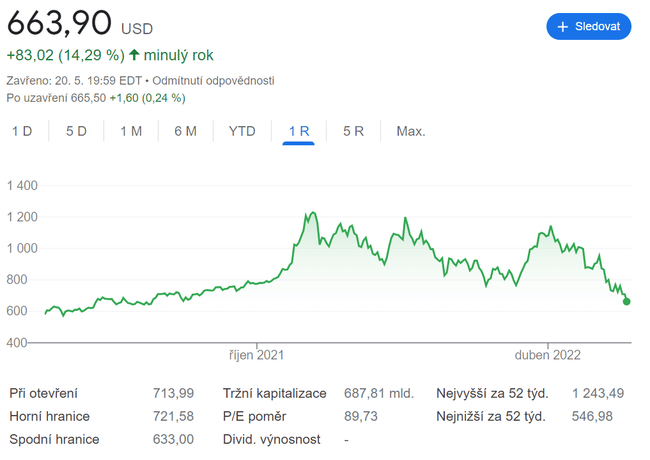Show the Max. time range
650x460 pixels.
[x=410, y=131]
